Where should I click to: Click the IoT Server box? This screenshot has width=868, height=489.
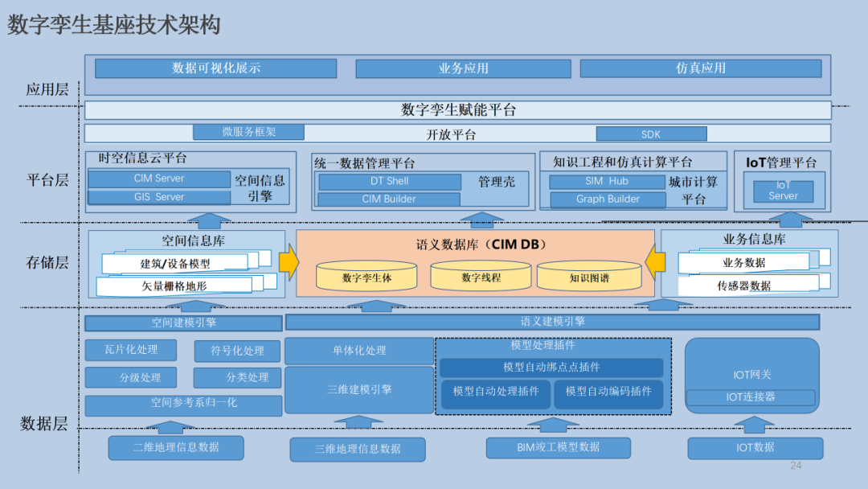click(x=784, y=191)
